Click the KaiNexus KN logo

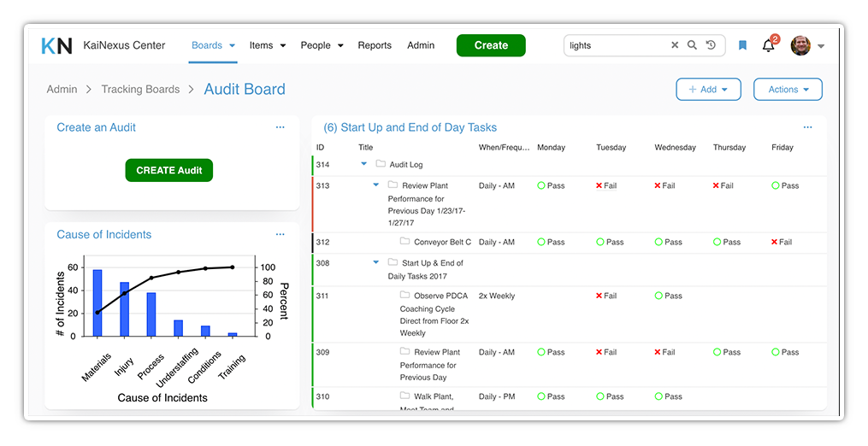[56, 46]
